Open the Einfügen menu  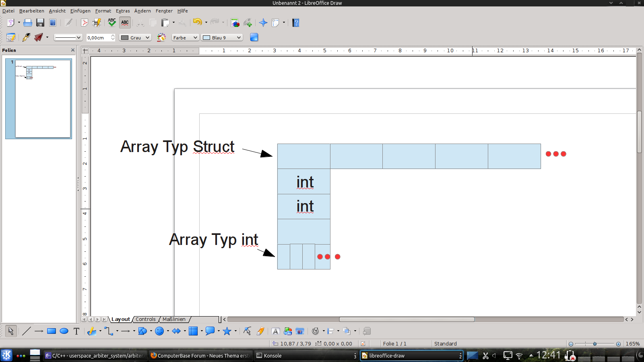(x=80, y=11)
